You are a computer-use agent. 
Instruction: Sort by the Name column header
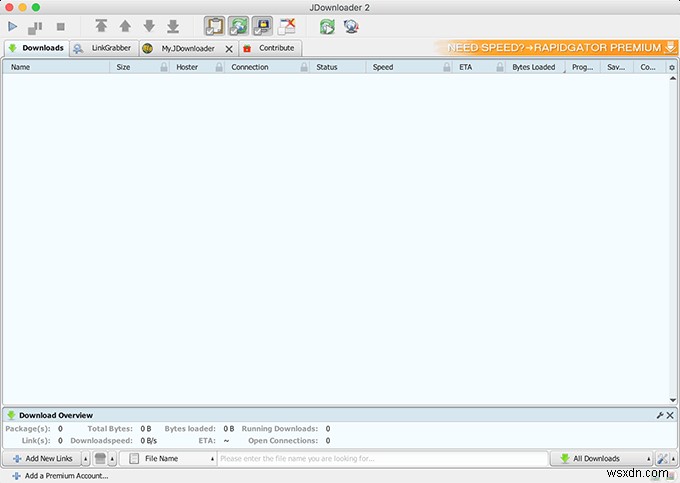56,67
